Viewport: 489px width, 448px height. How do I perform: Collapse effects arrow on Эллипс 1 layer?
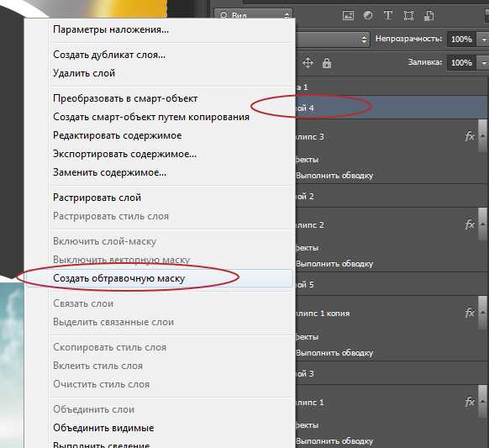tap(482, 402)
